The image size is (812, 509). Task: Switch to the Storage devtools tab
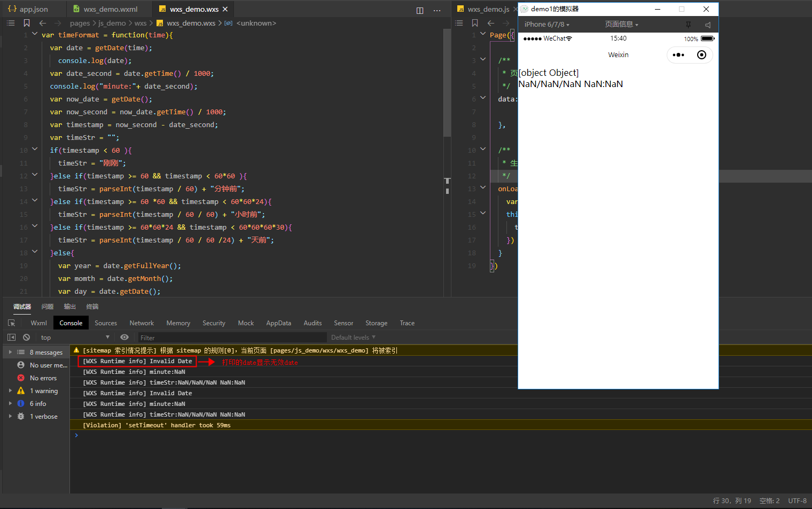376,323
